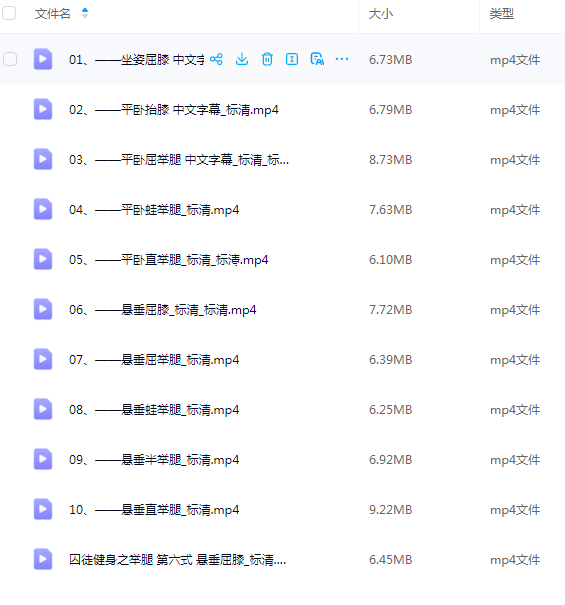Check the checkbox for file 01
565x605 pixels.
coord(10,59)
